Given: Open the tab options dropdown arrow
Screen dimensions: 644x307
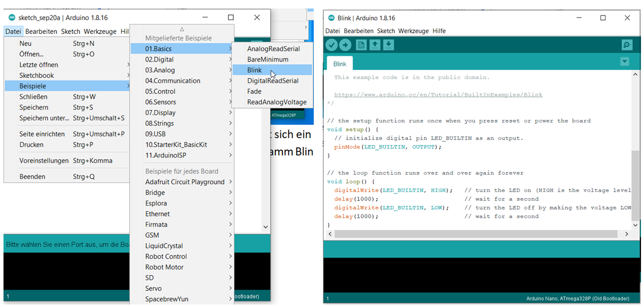Looking at the screenshot, I should tap(625, 61).
